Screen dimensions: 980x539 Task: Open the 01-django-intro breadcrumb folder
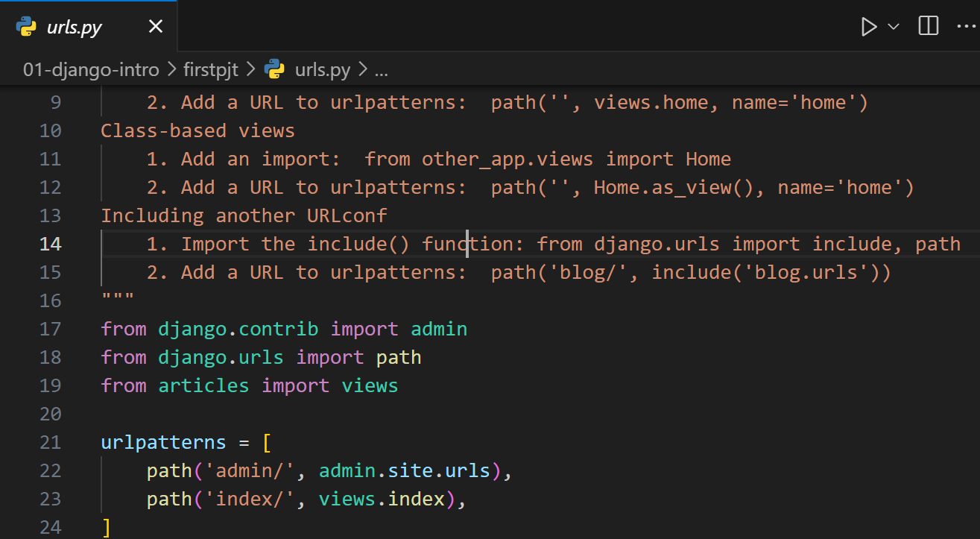point(91,70)
